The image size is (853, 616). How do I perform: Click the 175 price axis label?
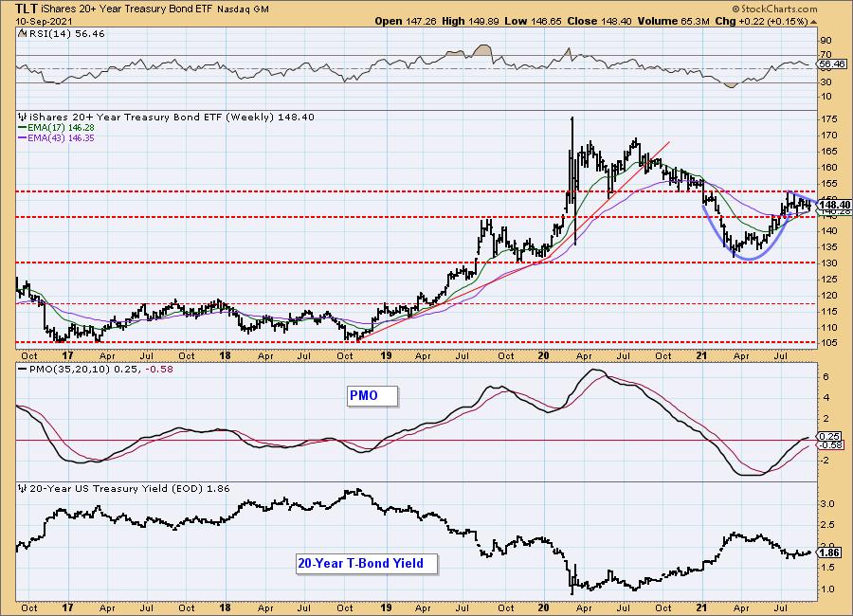(x=829, y=119)
